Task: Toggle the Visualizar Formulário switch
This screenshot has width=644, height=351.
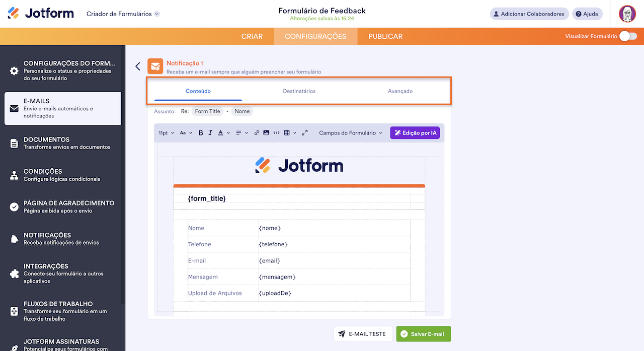Action: pyautogui.click(x=628, y=36)
